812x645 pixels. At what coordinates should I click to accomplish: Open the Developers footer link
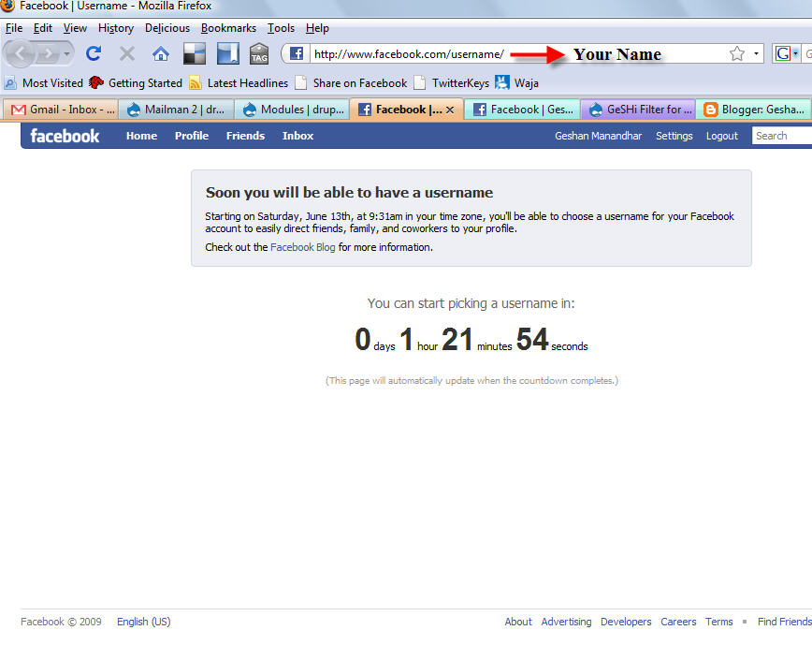(x=626, y=622)
